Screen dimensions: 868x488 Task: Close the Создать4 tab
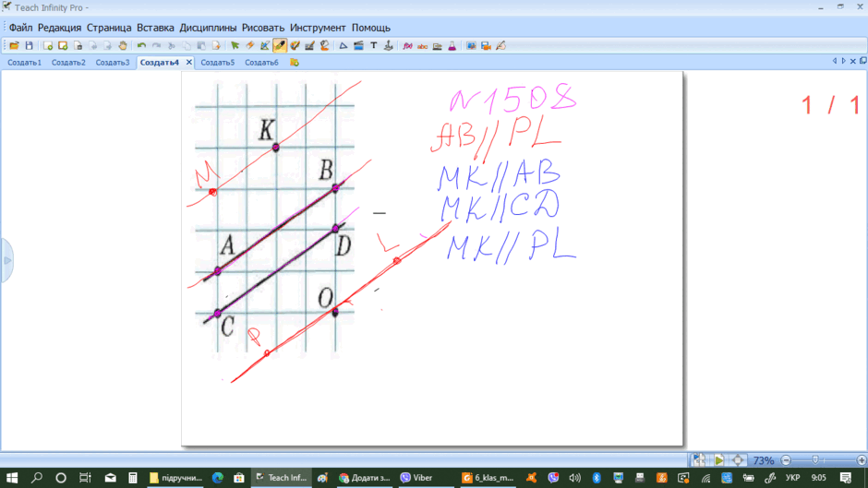(x=188, y=63)
